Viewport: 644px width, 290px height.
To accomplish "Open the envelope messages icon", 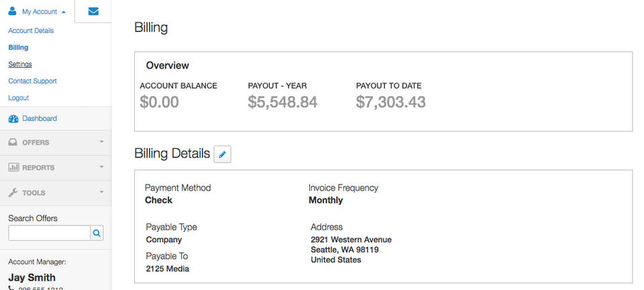I will [93, 11].
